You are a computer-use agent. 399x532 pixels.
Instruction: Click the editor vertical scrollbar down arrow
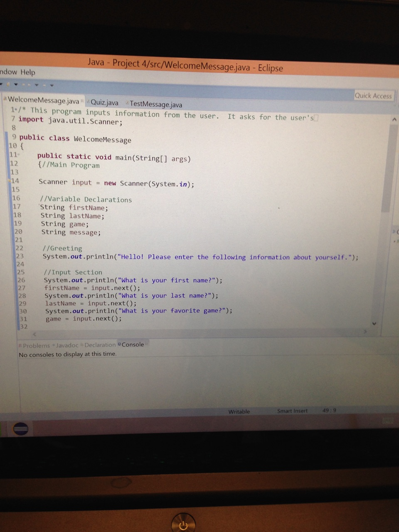tap(374, 323)
